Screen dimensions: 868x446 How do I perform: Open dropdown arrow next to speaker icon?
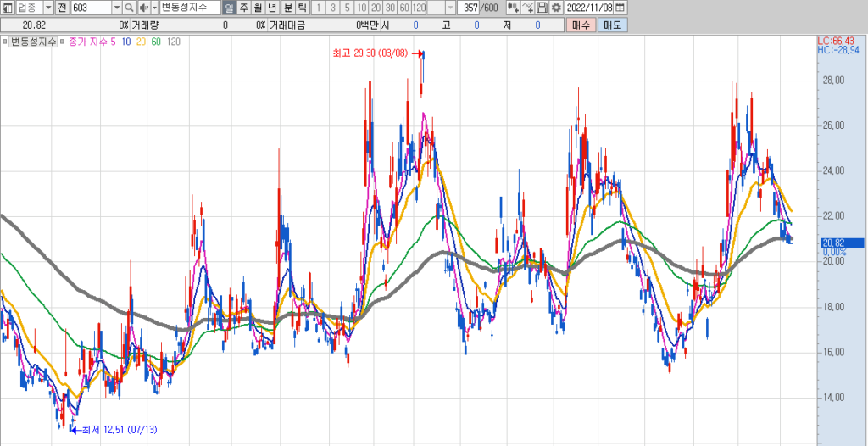(x=154, y=8)
